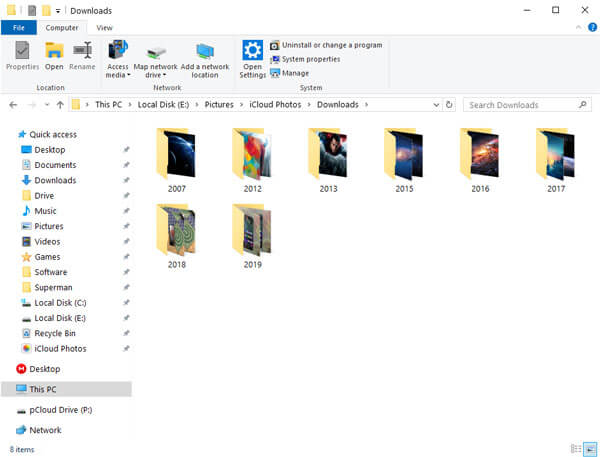Select the 2016 folder
This screenshot has width=600, height=457.
(x=480, y=161)
